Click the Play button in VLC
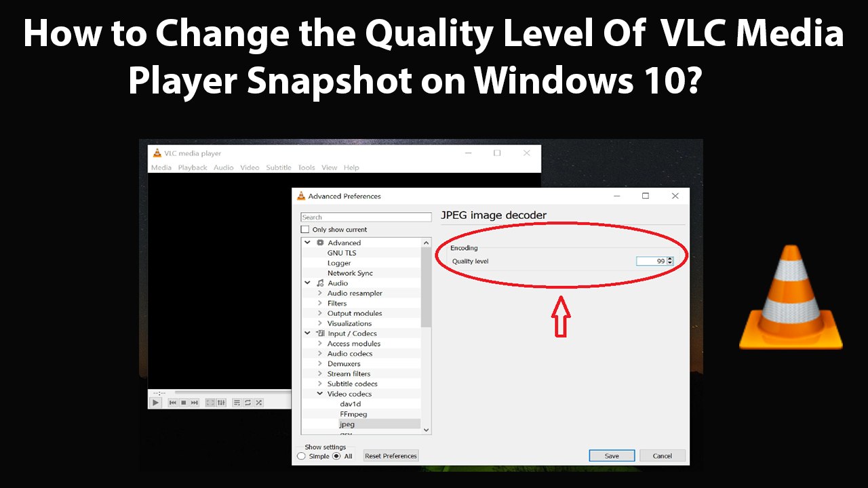Image resolution: width=868 pixels, height=488 pixels. [x=155, y=403]
